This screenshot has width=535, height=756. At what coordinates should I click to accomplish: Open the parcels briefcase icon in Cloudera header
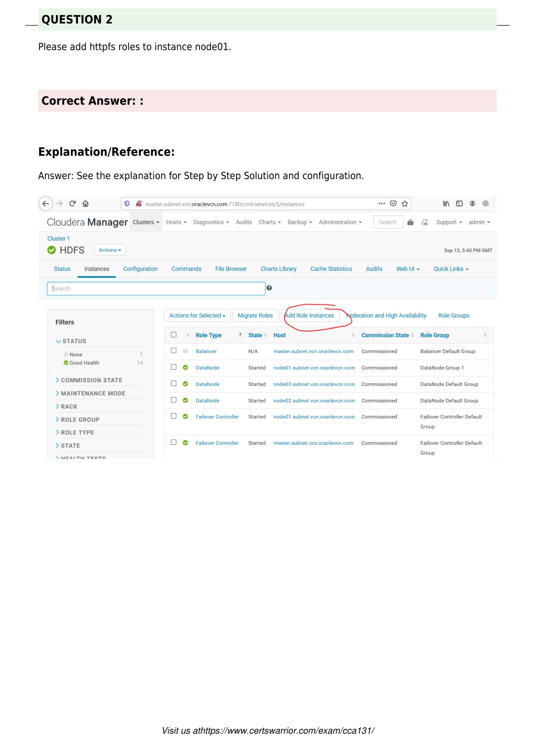click(x=411, y=222)
